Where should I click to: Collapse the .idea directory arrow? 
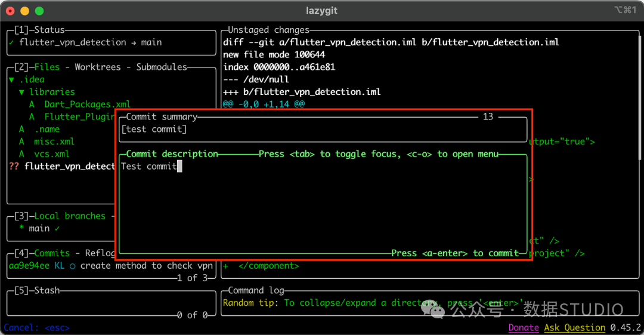(11, 80)
